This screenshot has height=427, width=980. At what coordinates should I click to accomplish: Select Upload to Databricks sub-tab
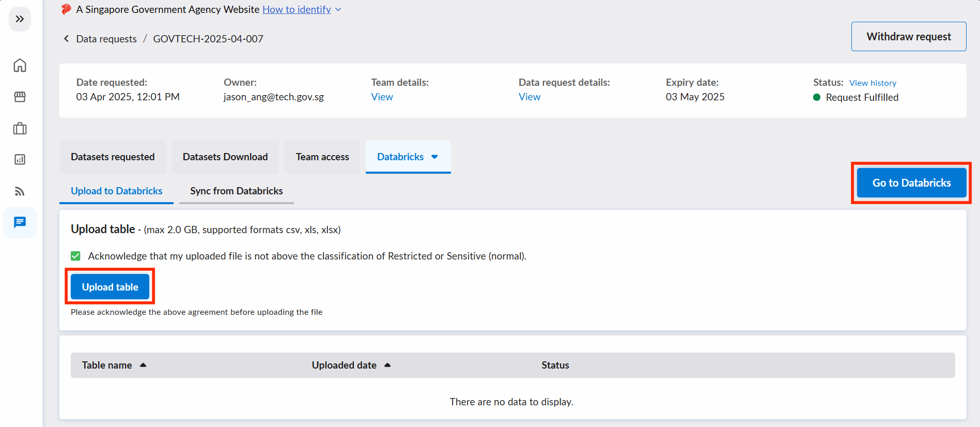pos(117,191)
